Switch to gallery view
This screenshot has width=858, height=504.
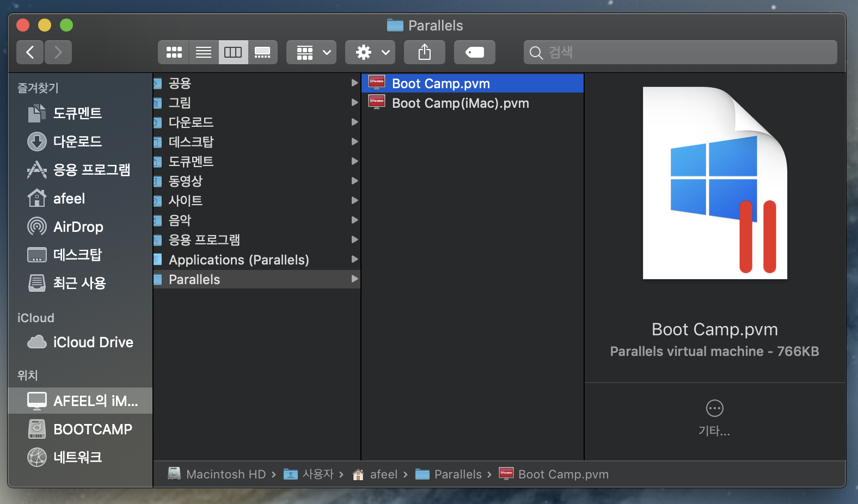(x=262, y=52)
